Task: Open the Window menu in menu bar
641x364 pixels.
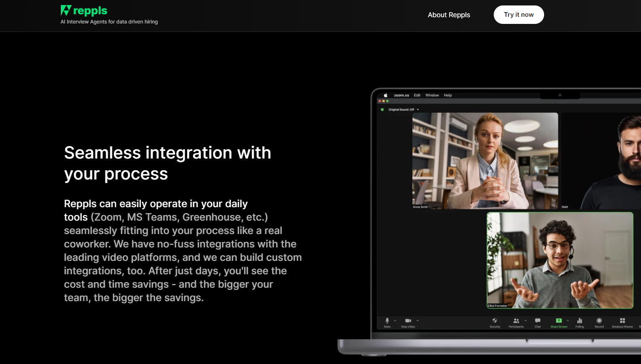Action: pos(432,95)
